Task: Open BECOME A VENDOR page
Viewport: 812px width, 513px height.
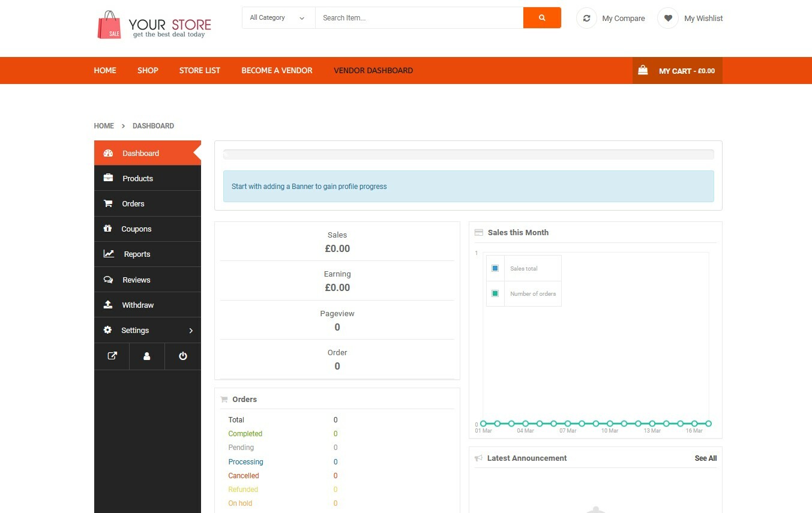Action: pyautogui.click(x=277, y=70)
